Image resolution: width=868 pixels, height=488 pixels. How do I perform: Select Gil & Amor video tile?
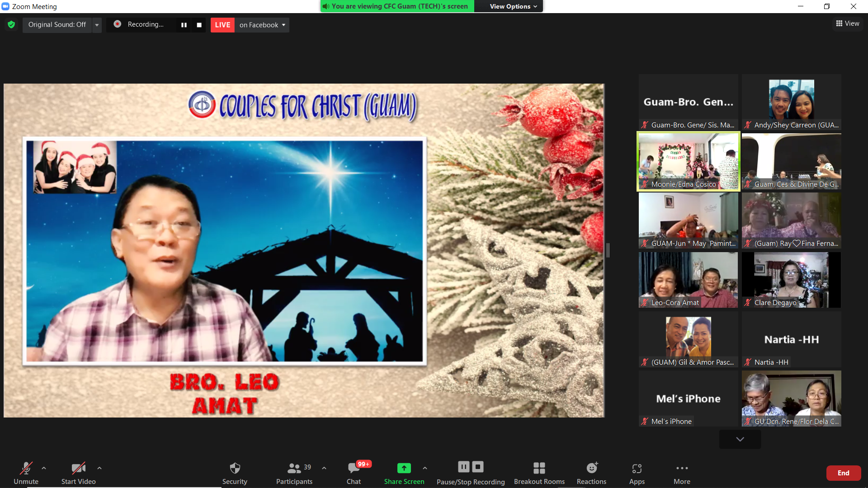(688, 339)
